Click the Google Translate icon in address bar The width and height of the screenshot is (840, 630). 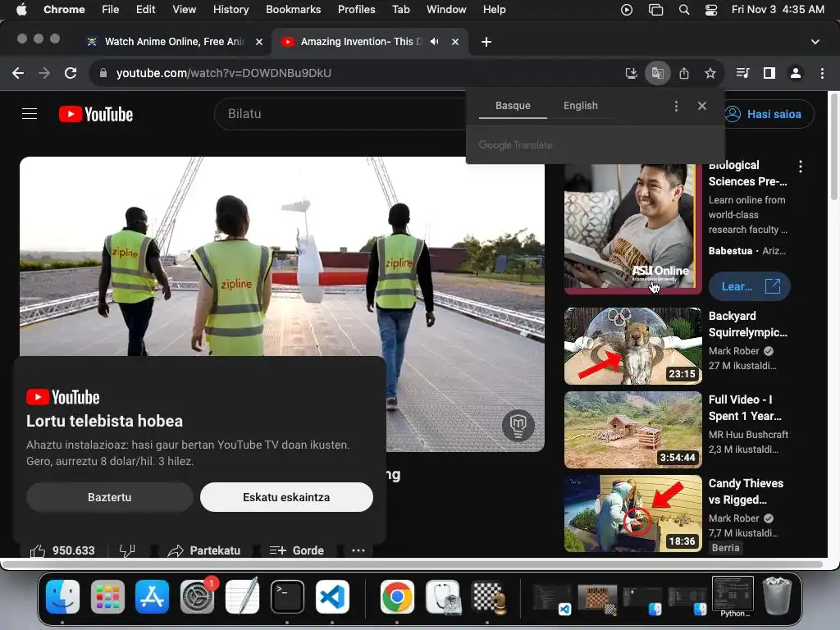point(657,73)
